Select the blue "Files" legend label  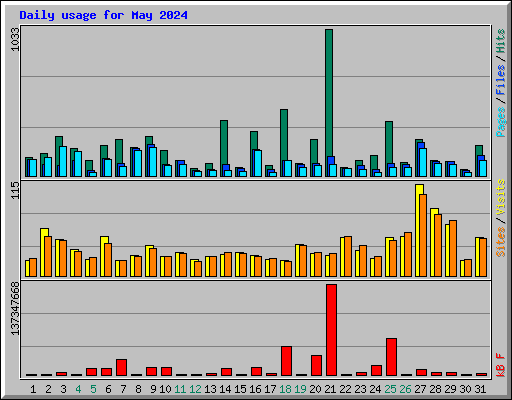500,80
